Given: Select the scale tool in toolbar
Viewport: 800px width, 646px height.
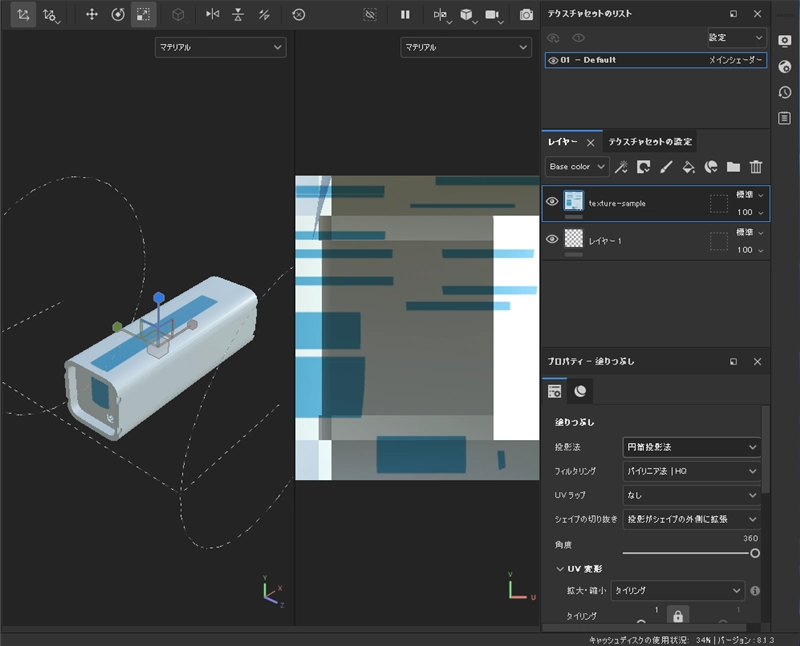Looking at the screenshot, I should (143, 14).
